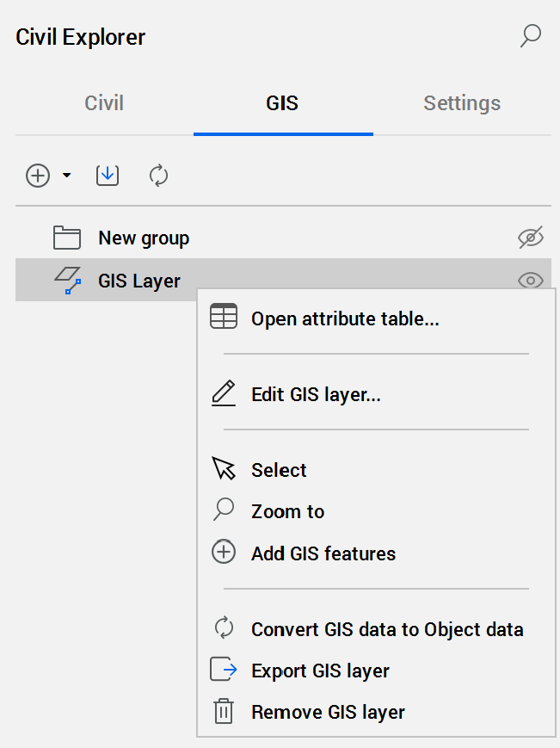Screen dimensions: 560x748
Task: Click the GIS Layer polygon icon
Action: [x=67, y=281]
